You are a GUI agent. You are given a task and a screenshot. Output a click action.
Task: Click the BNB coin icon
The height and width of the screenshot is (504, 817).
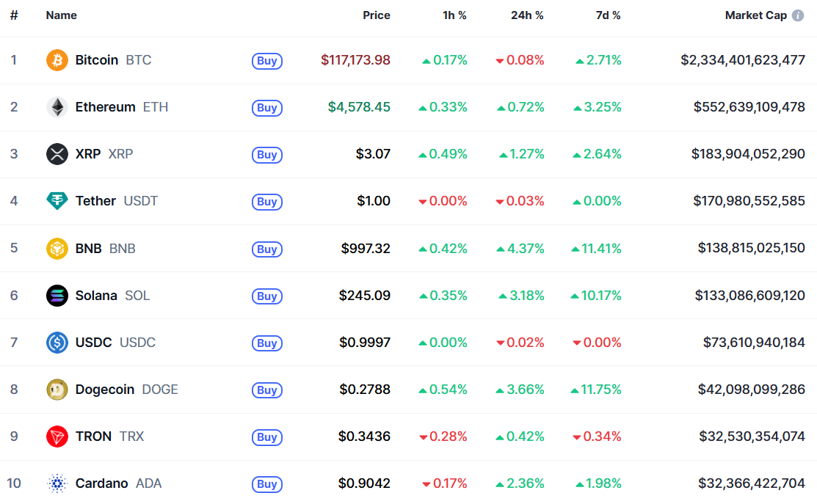57,249
